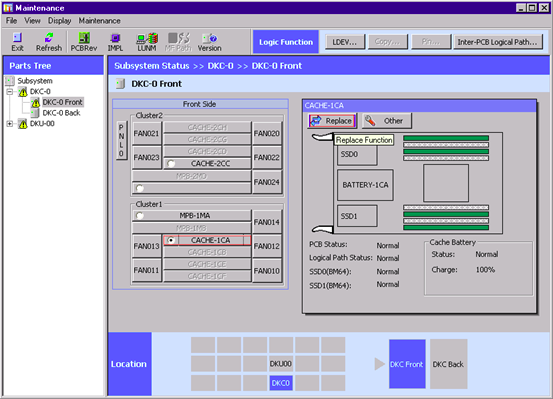Select the DKU00 location tile
Screen dimensions: 553x399
[x=281, y=364]
